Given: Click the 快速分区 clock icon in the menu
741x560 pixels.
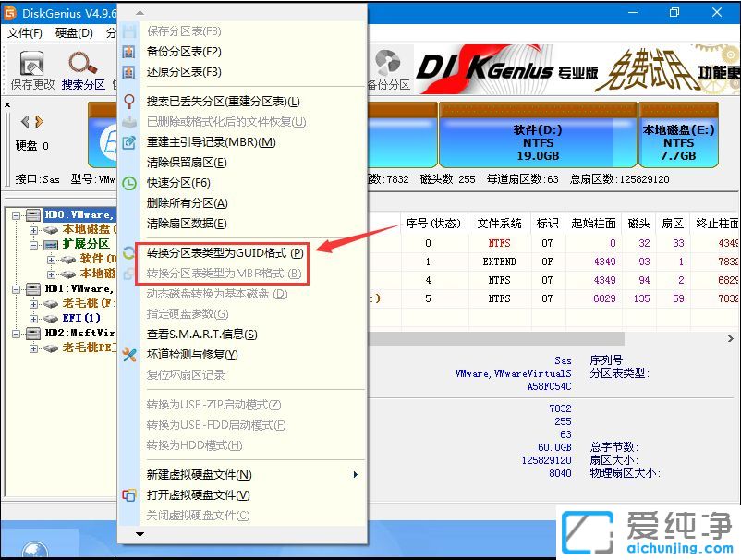Looking at the screenshot, I should pos(129,184).
